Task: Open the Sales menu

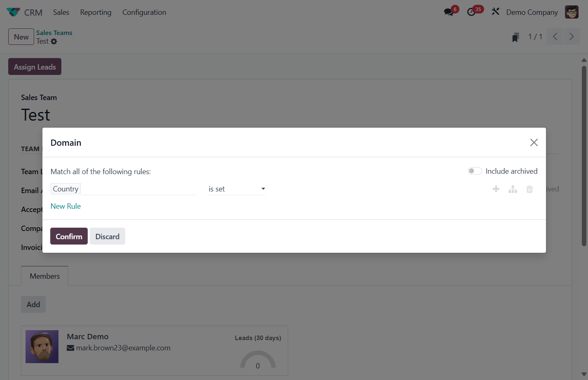Action: pos(61,12)
